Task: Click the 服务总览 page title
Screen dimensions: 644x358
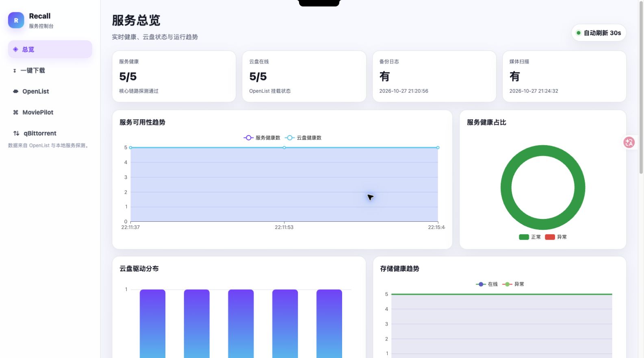Action: coord(136,20)
